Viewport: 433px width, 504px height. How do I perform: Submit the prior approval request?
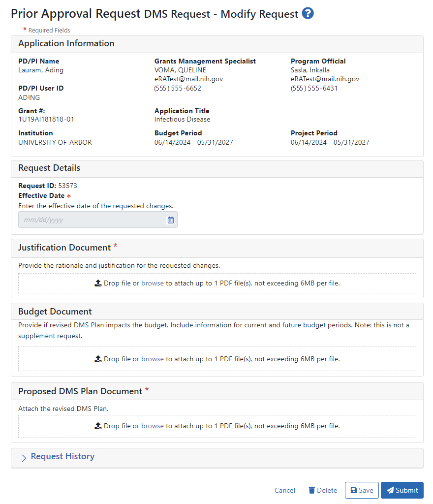pos(402,490)
